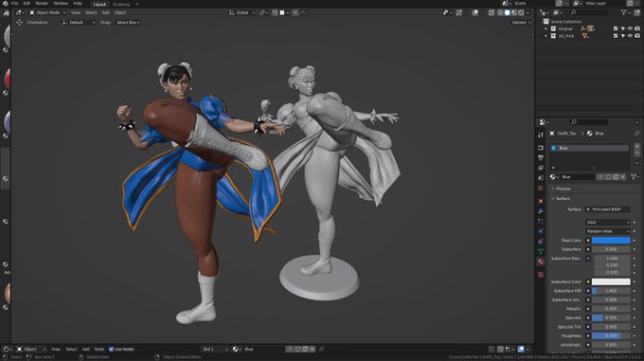Screen dimensions: 644x361
Task: Open the outliner filter funnel icon
Action: (x=624, y=12)
